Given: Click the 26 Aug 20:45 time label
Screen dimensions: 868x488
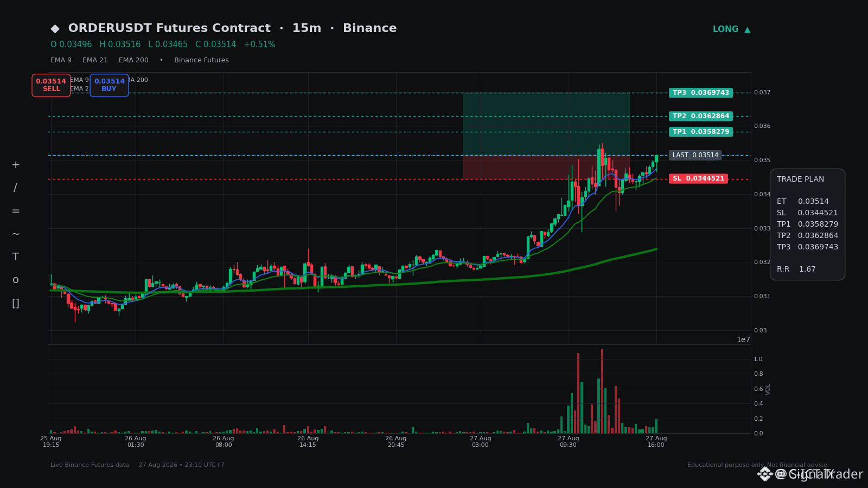Looking at the screenshot, I should pos(396,442).
